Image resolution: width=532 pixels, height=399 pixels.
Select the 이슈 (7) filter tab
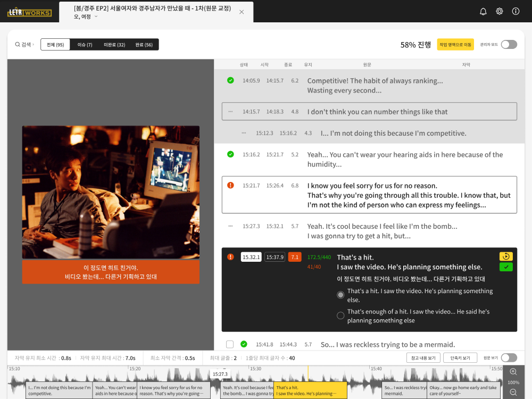pos(85,45)
